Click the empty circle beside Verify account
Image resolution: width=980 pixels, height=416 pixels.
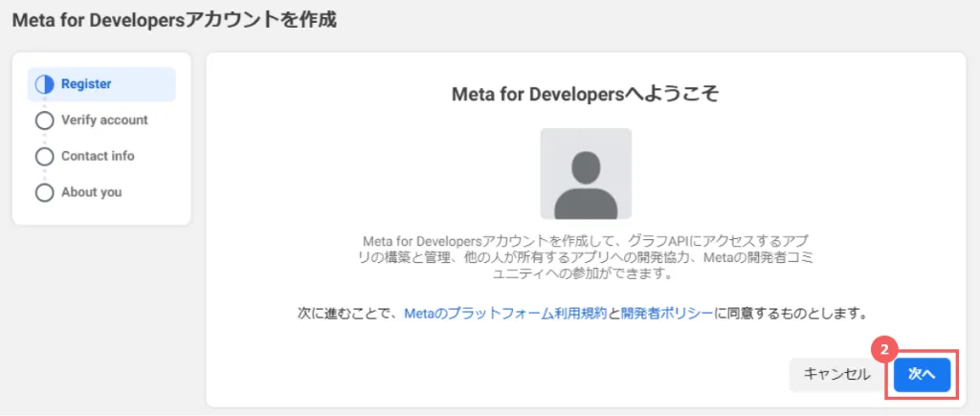(x=45, y=120)
